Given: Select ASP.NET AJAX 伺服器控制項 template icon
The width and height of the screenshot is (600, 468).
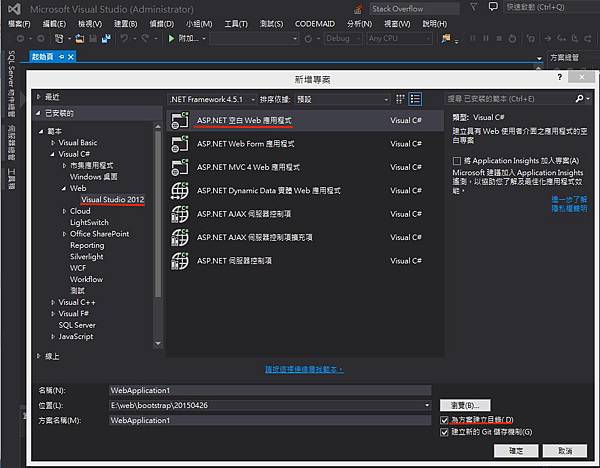Looking at the screenshot, I should 179,214.
